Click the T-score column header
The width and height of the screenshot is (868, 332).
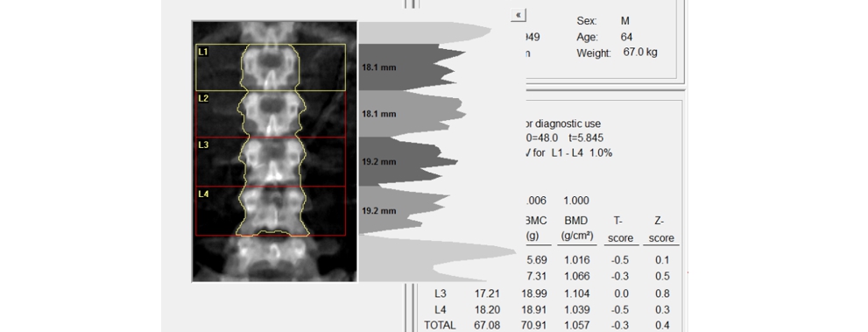(619, 230)
